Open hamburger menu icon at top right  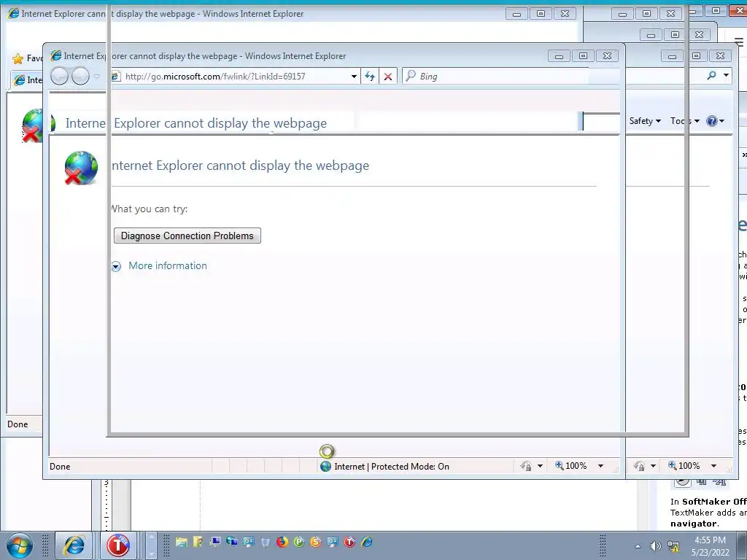(740, 42)
